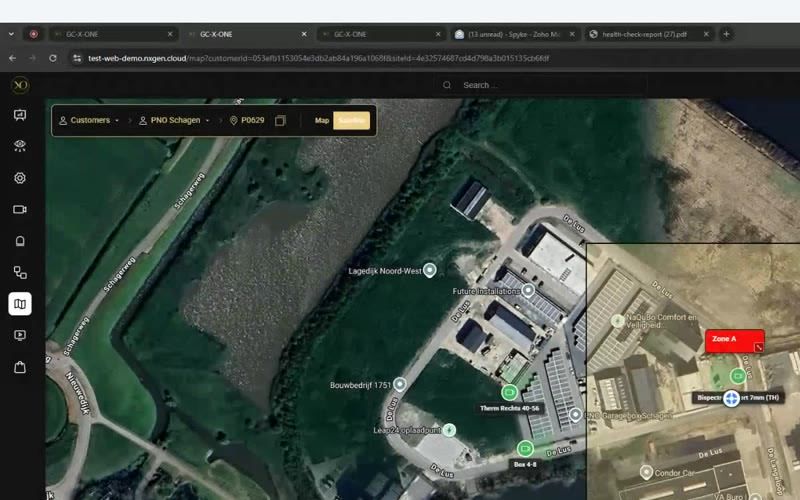Click the Bouwbedrijf 1751 map pin
Viewport: 800px width, 500px height.
point(399,384)
